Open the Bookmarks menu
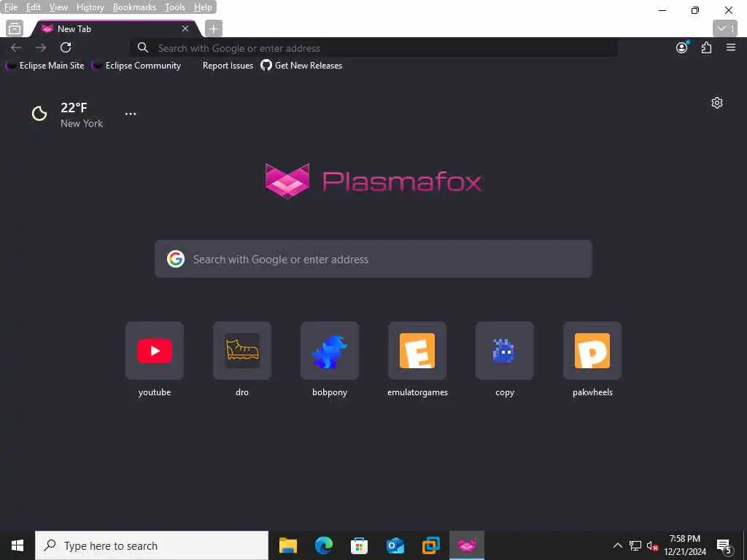The width and height of the screenshot is (747, 560). 134,7
